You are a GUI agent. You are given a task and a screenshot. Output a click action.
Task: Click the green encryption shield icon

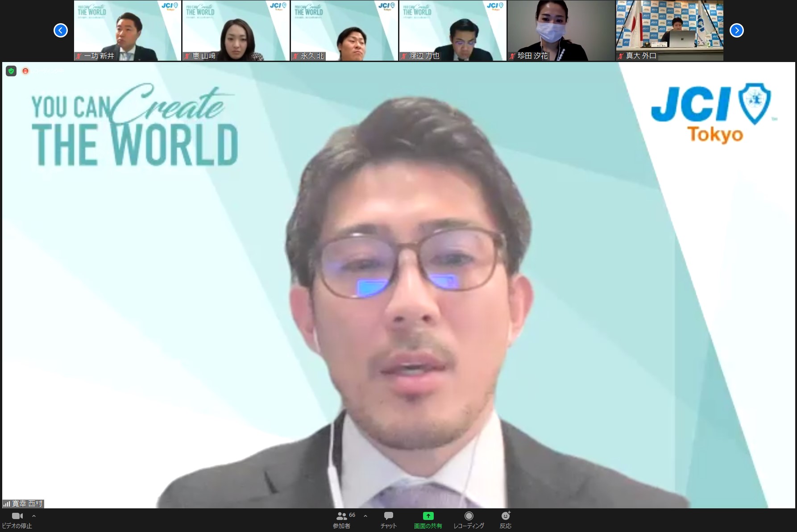tap(11, 71)
